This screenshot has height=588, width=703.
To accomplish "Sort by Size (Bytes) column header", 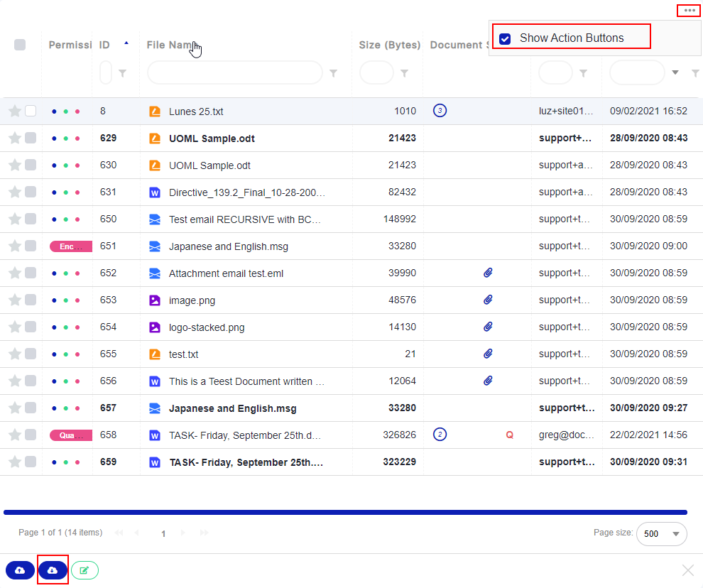I will click(390, 45).
